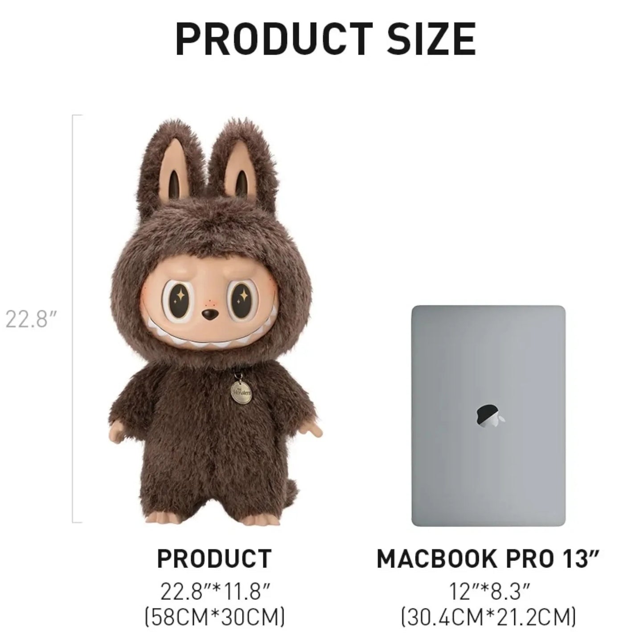Click the PRODUCT caption label
Image resolution: width=644 pixels, height=644 pixels.
tap(214, 558)
